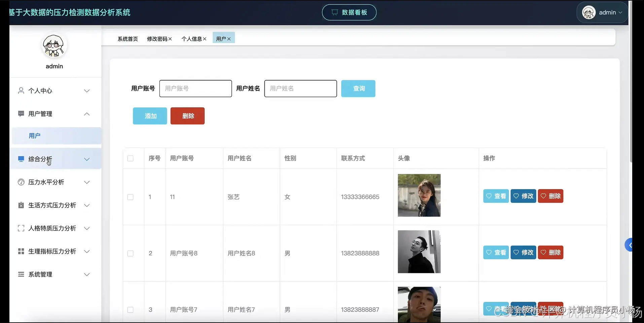
Task: Click the blue 添加 button
Action: [150, 116]
